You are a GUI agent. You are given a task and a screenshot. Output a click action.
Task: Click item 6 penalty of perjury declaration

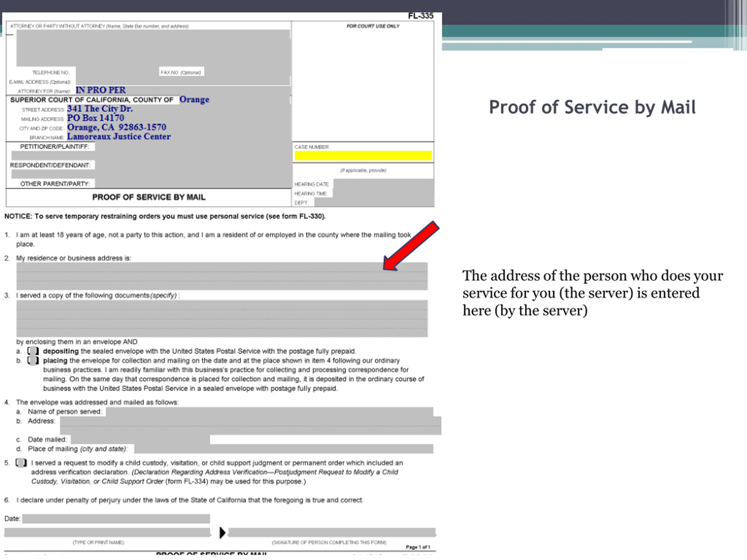[189, 500]
